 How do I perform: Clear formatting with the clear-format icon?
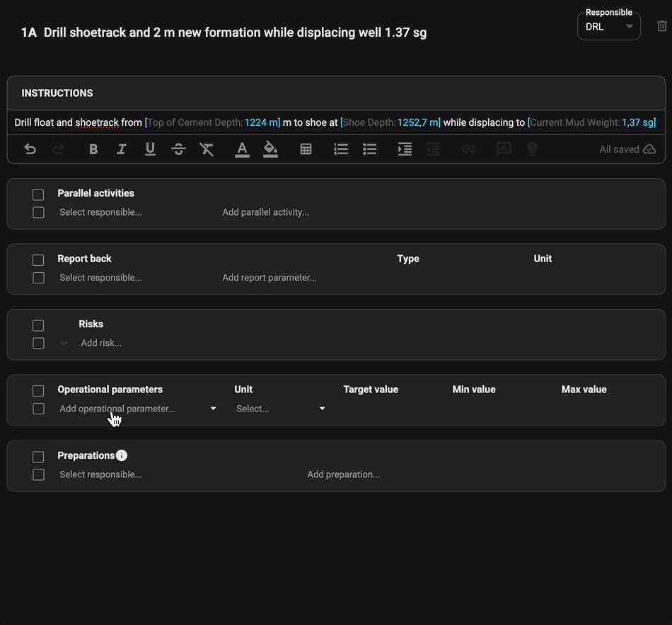tap(206, 149)
